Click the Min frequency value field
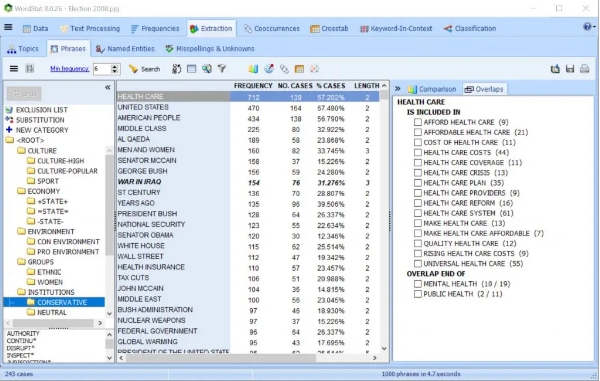Viewport: 600px width, 381px height. [102, 69]
